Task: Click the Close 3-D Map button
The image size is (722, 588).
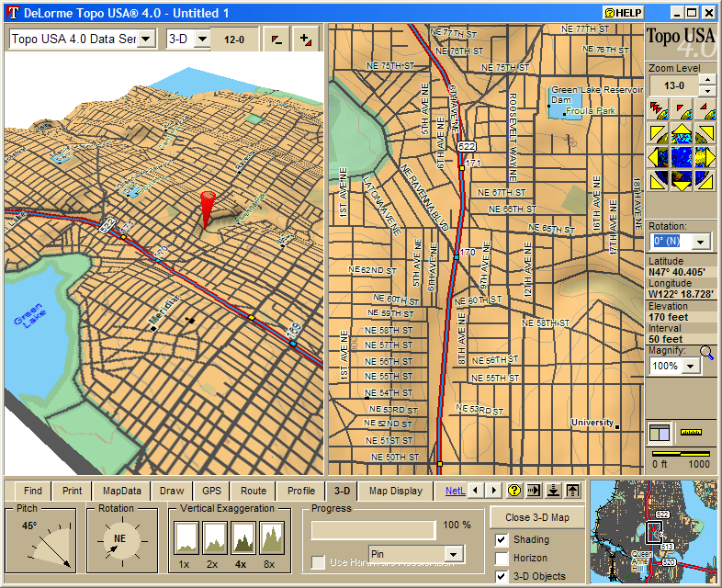Action: (x=537, y=517)
